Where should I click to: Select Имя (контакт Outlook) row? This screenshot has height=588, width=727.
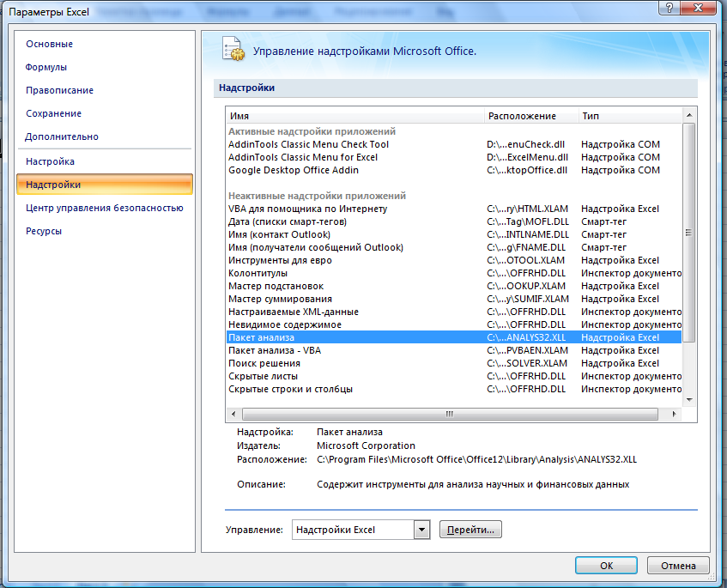click(x=454, y=234)
